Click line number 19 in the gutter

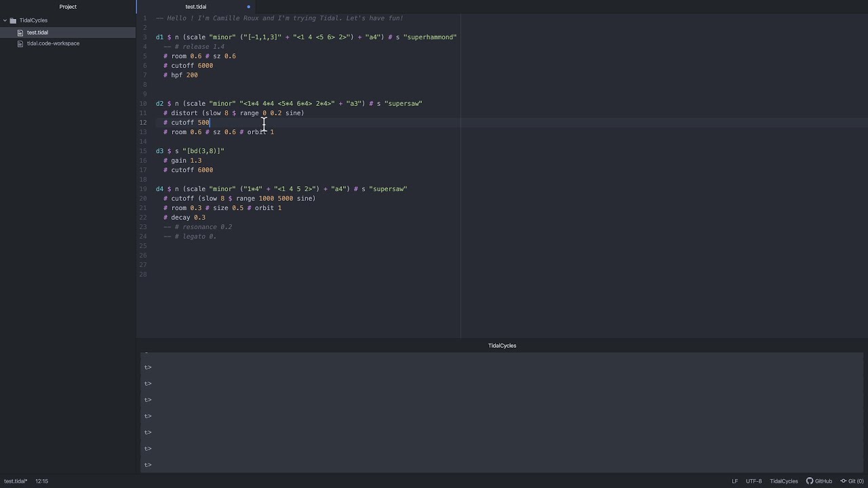pos(143,189)
